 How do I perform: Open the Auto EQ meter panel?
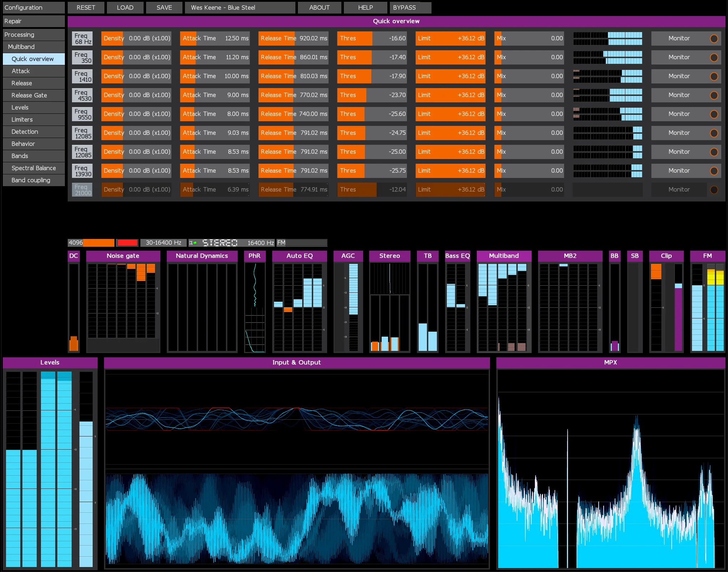point(299,256)
